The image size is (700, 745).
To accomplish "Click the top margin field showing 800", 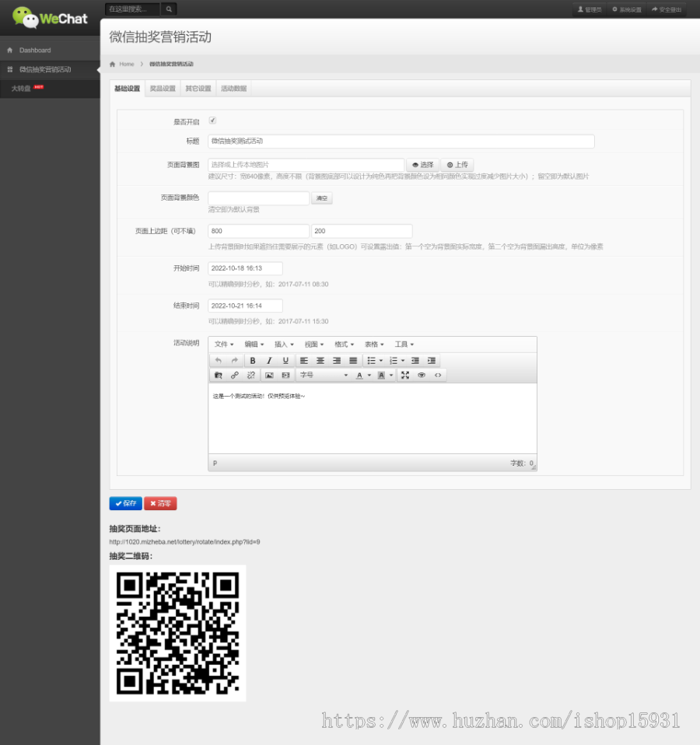I will click(258, 231).
